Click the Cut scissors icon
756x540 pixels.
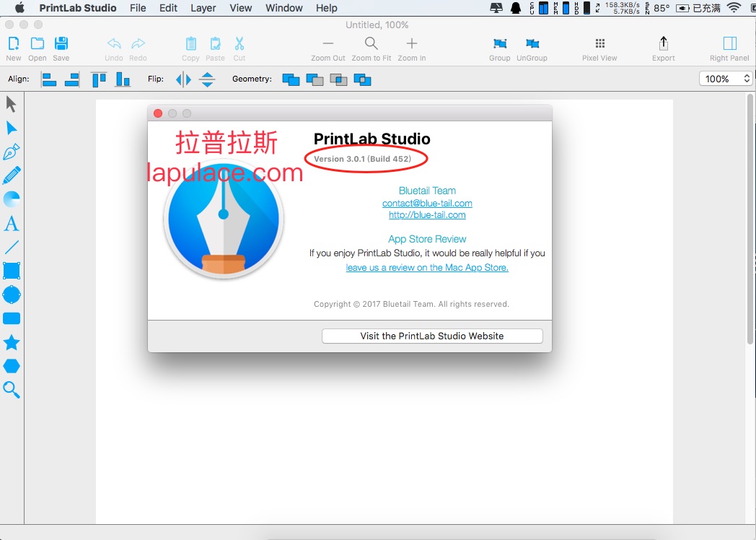239,49
